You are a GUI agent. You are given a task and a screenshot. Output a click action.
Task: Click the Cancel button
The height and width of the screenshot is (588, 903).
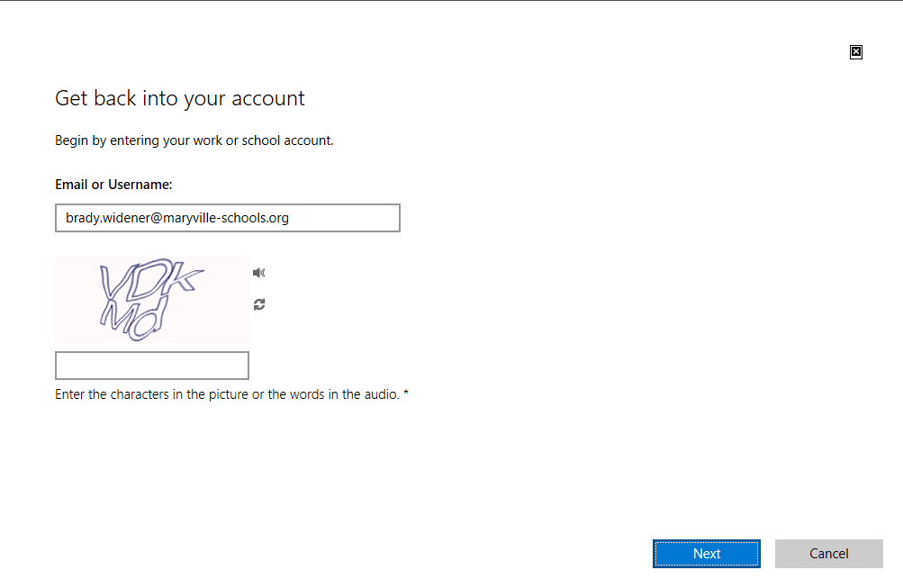(828, 554)
